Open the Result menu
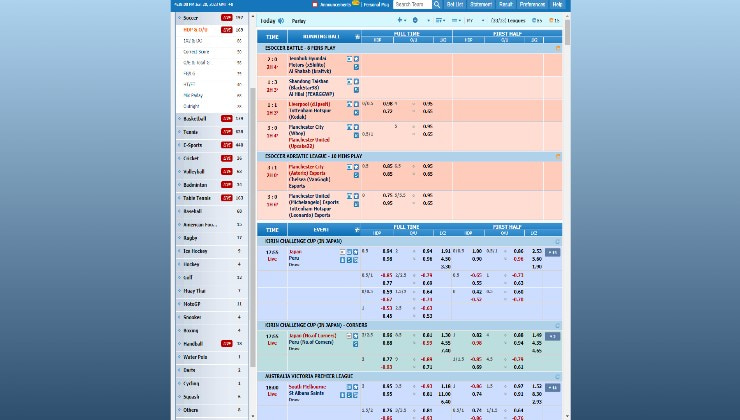 (506, 5)
